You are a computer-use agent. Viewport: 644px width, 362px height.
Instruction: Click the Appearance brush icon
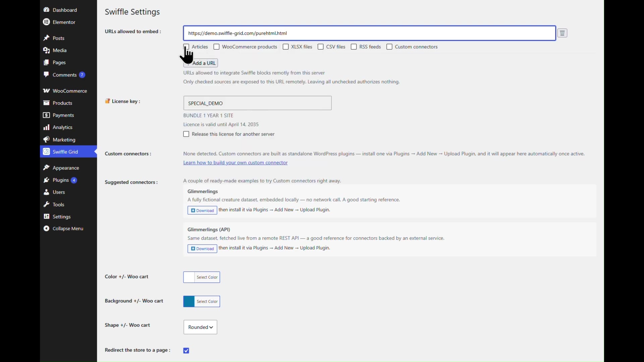coord(47,168)
